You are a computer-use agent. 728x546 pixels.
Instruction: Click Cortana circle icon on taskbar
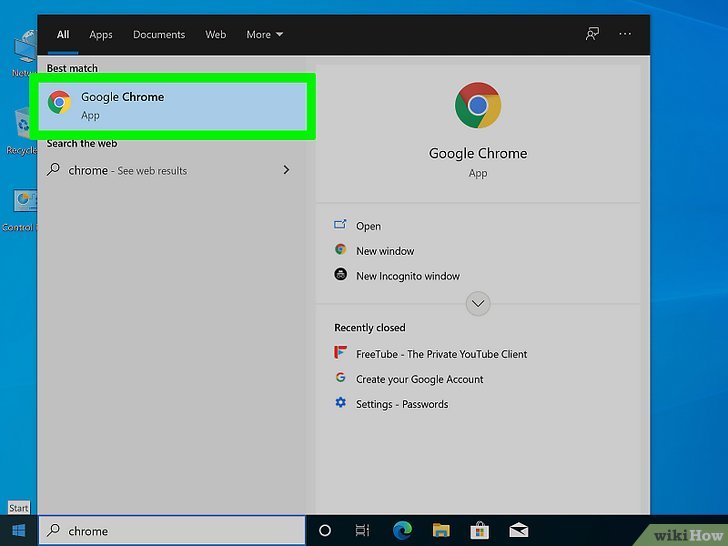click(325, 531)
